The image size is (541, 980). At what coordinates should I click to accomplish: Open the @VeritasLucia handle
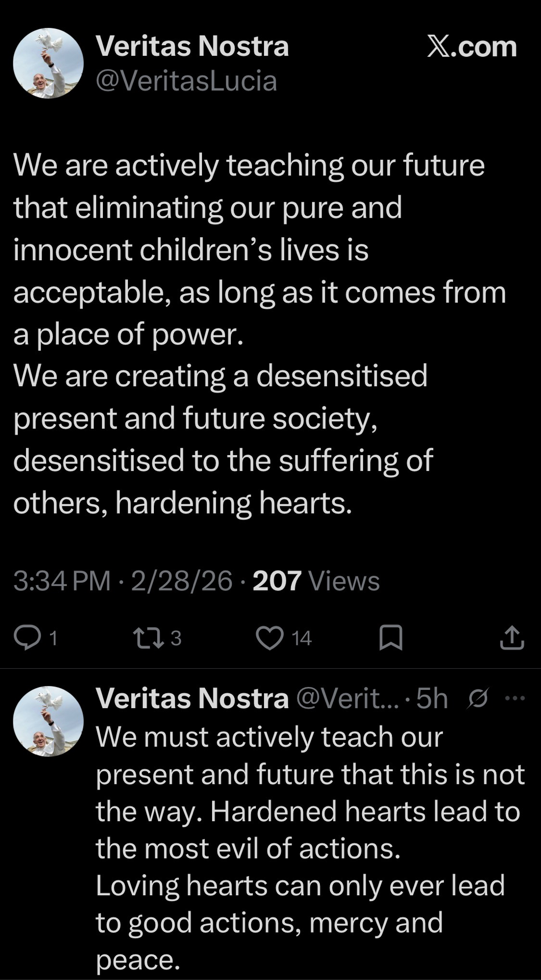(x=186, y=81)
